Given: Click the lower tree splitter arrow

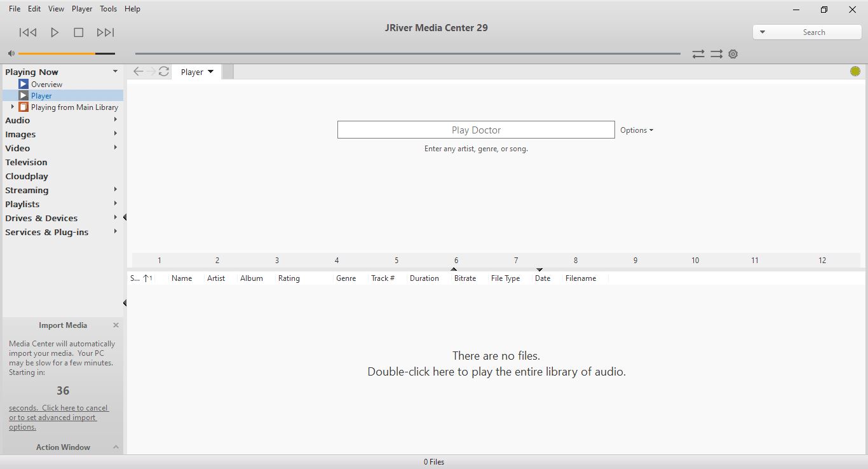Looking at the screenshot, I should pyautogui.click(x=125, y=302).
